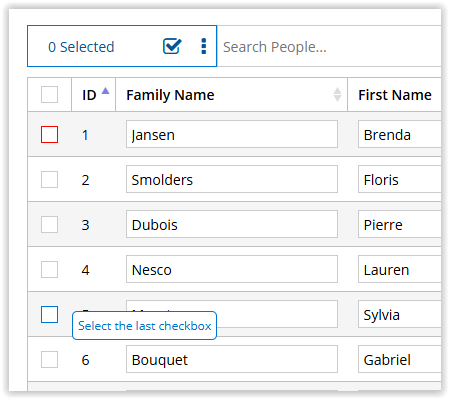Select the checkbox for Bouquet row
Viewport: 449px width, 399px height.
pos(49,359)
